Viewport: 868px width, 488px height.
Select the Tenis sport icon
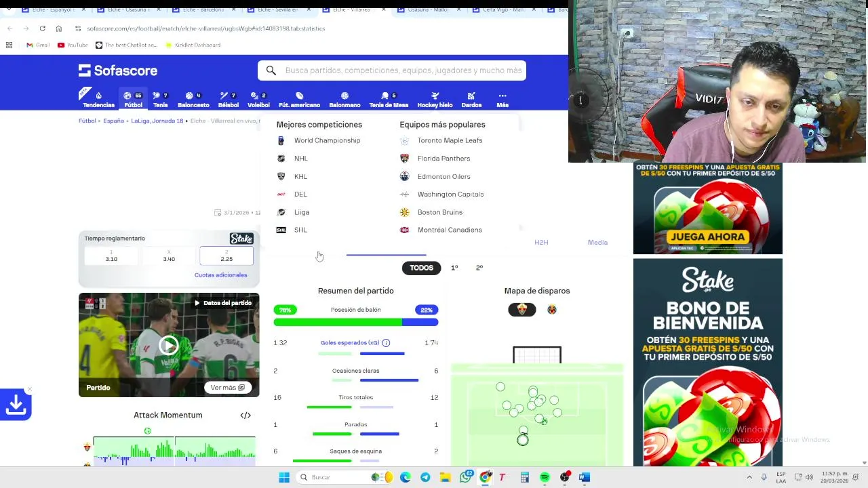click(x=160, y=100)
